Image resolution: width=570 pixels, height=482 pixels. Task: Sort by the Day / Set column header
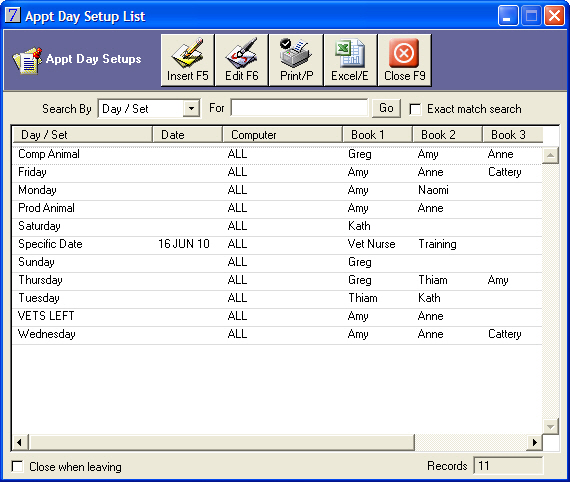[x=82, y=134]
